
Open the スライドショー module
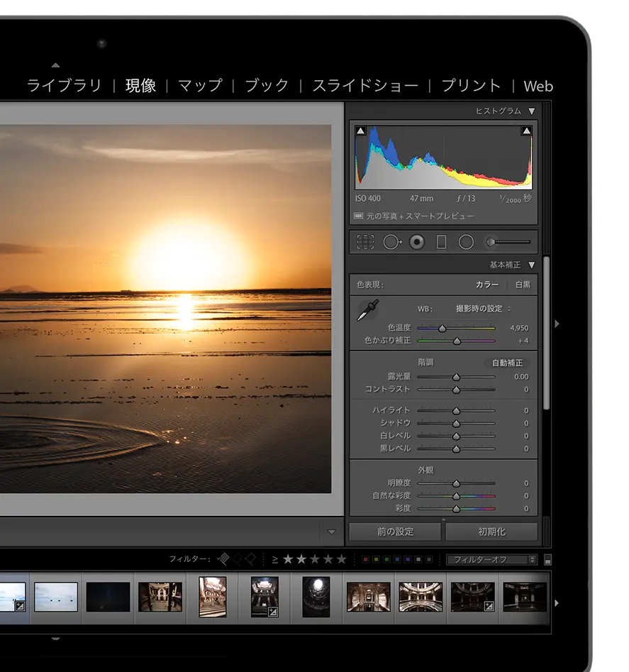(365, 85)
